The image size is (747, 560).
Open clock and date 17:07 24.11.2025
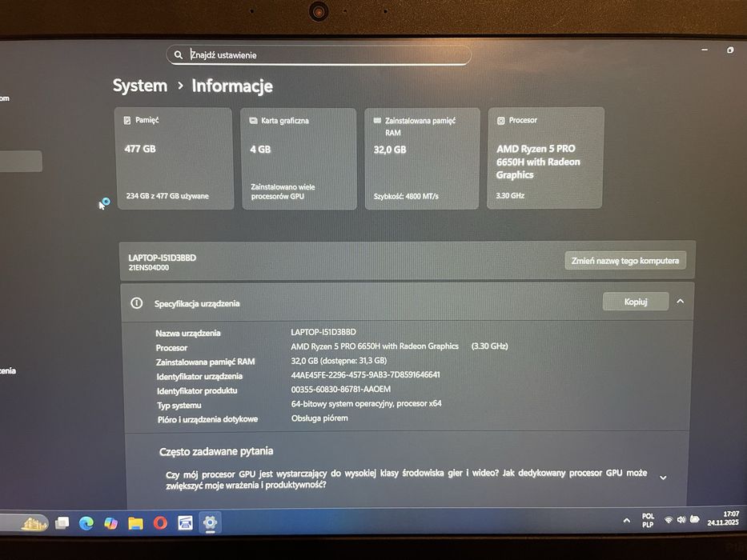click(x=723, y=518)
